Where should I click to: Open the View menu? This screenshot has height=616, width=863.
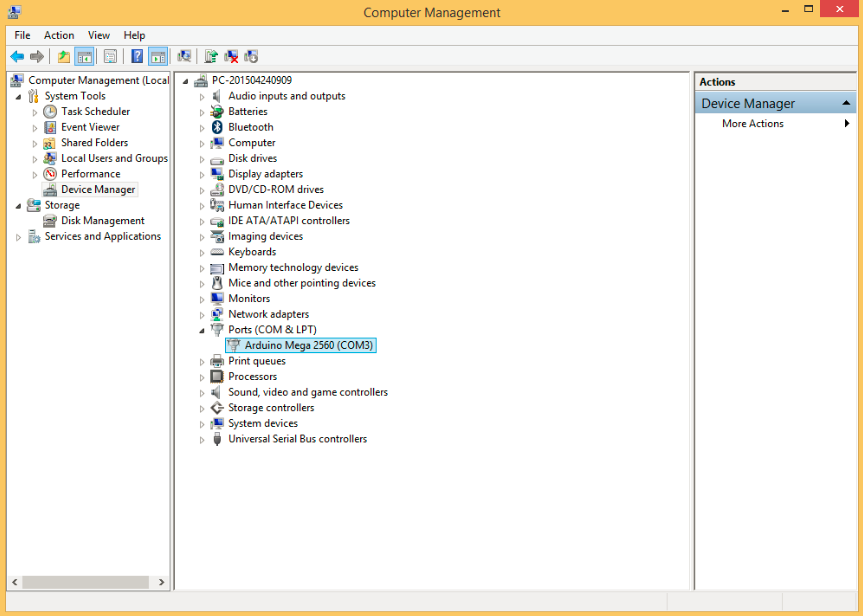(x=99, y=35)
